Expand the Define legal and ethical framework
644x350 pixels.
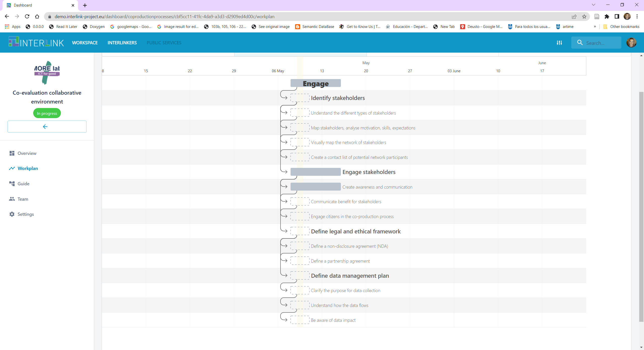pyautogui.click(x=355, y=231)
